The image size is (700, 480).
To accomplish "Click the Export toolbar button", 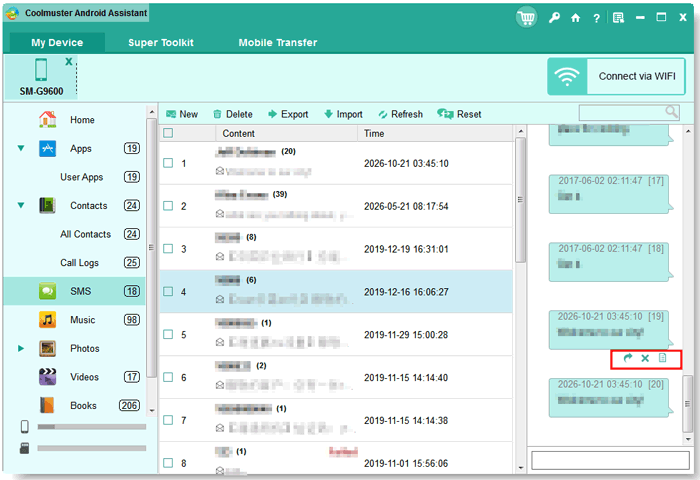I will (288, 114).
